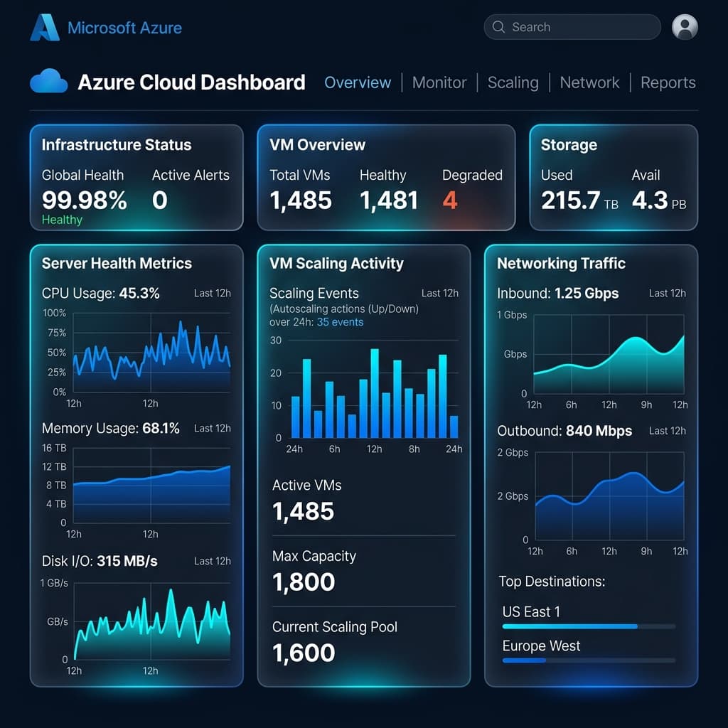Select the Europe West traffic bar
728x728 pixels.
(589, 660)
